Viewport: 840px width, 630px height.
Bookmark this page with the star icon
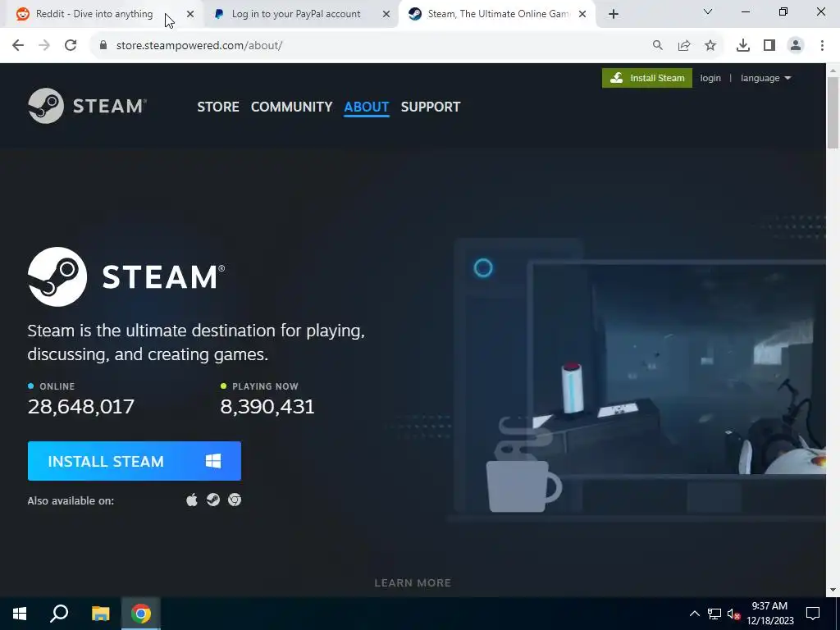coord(710,46)
